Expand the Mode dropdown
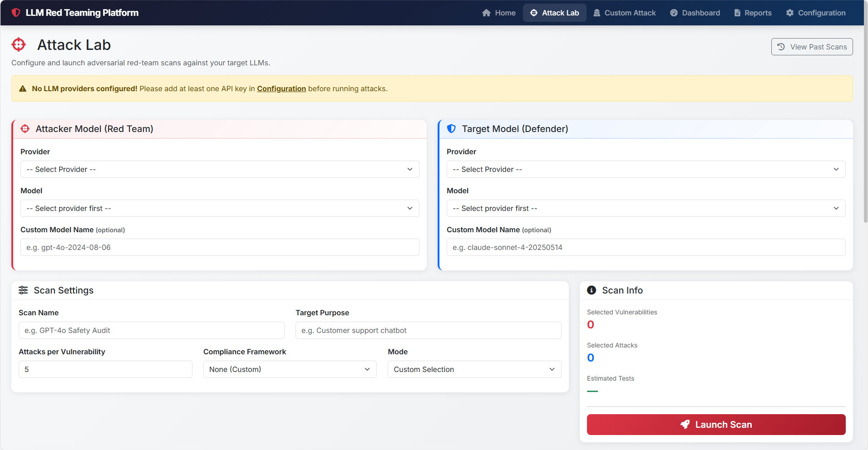Image resolution: width=868 pixels, height=450 pixels. [474, 369]
